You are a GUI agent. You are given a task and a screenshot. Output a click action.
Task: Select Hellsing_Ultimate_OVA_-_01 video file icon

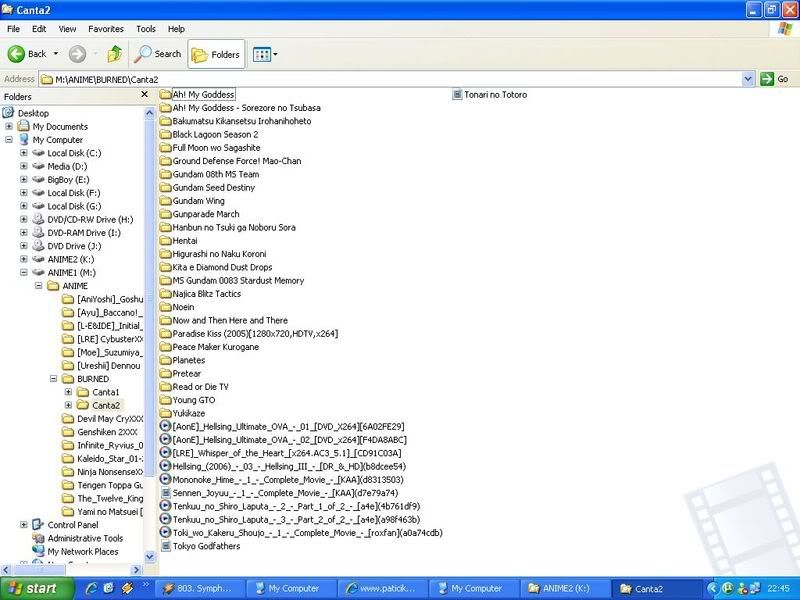[x=165, y=426]
